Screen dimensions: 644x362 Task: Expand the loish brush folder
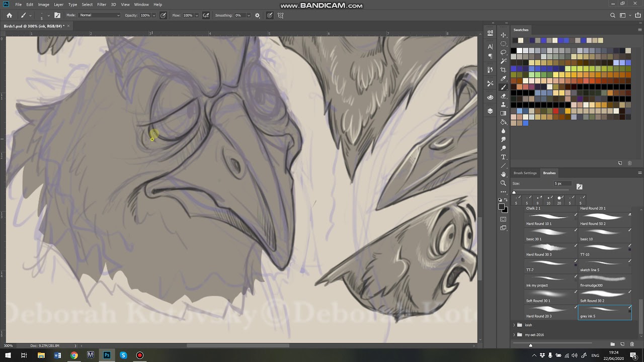point(514,325)
